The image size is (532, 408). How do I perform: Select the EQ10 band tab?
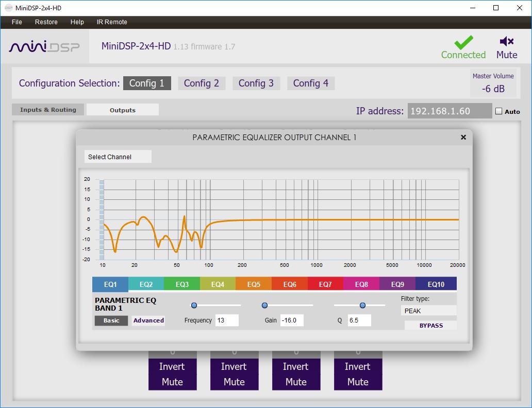click(436, 284)
